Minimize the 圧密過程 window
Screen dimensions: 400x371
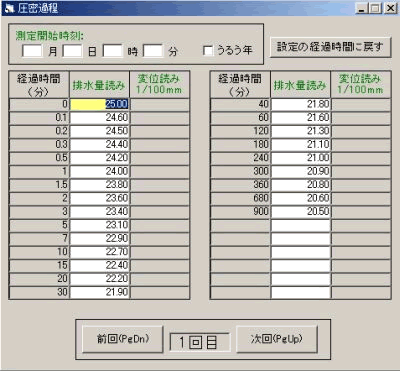pyautogui.click(x=361, y=8)
